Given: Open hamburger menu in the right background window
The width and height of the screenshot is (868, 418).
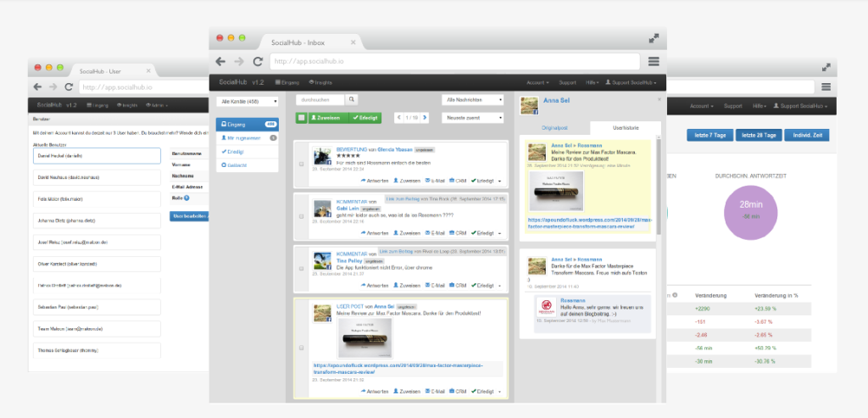Looking at the screenshot, I should (x=826, y=87).
